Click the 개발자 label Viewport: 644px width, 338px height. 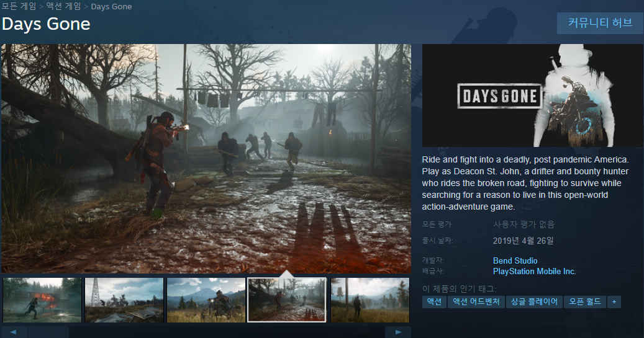(433, 260)
